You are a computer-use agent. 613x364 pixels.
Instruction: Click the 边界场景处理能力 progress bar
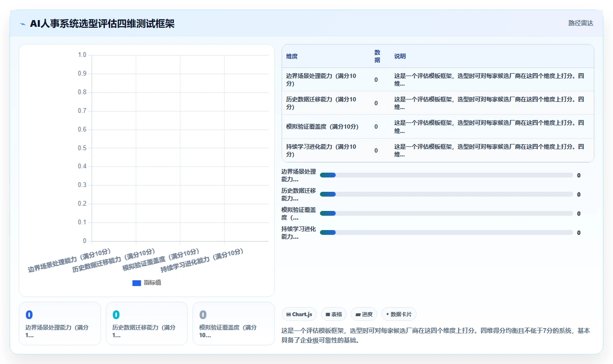[446, 175]
